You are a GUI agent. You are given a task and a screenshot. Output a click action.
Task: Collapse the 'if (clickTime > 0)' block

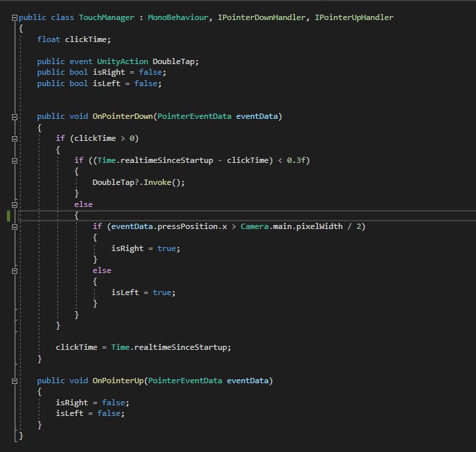14,139
